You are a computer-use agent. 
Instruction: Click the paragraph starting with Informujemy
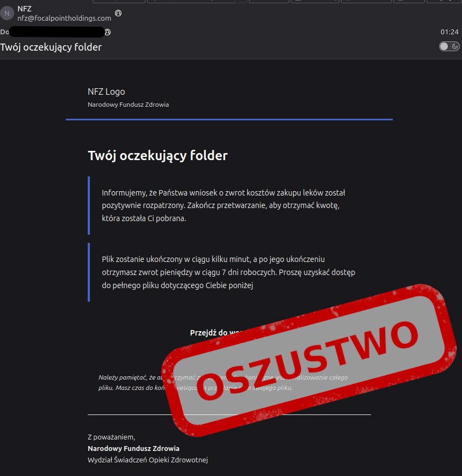[x=223, y=205]
